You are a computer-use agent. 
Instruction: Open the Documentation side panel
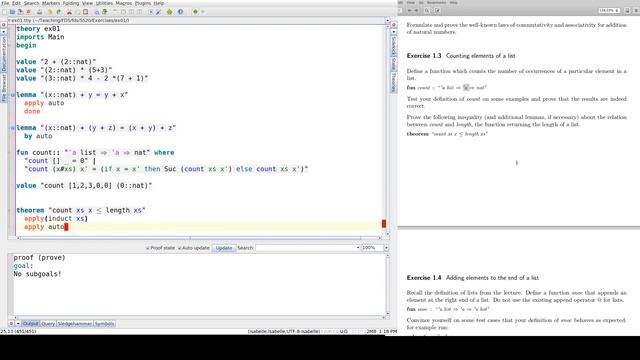coord(4,54)
